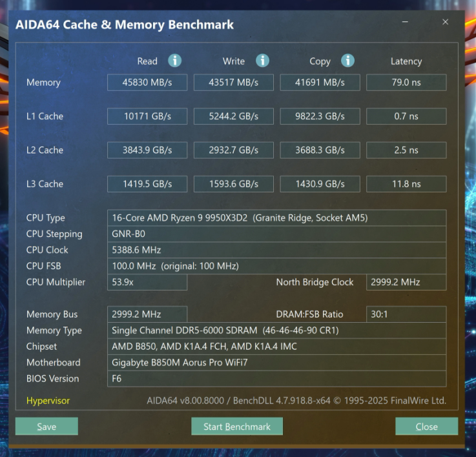
Task: Click the Copy column info icon
Action: click(x=347, y=61)
